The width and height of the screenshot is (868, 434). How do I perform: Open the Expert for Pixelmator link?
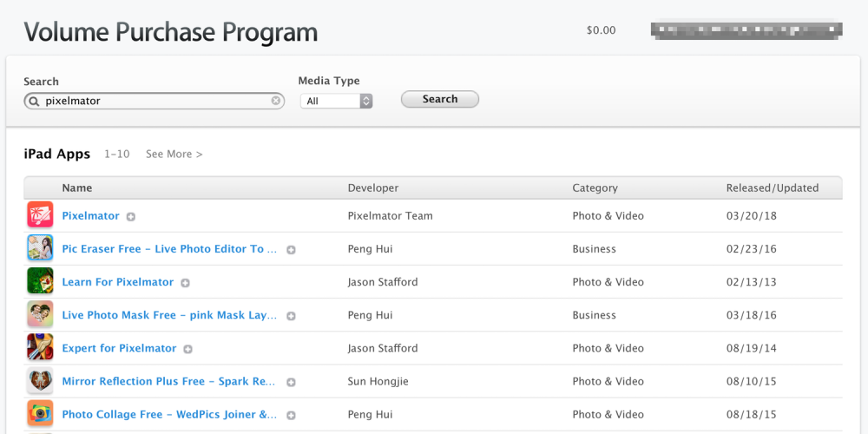119,348
